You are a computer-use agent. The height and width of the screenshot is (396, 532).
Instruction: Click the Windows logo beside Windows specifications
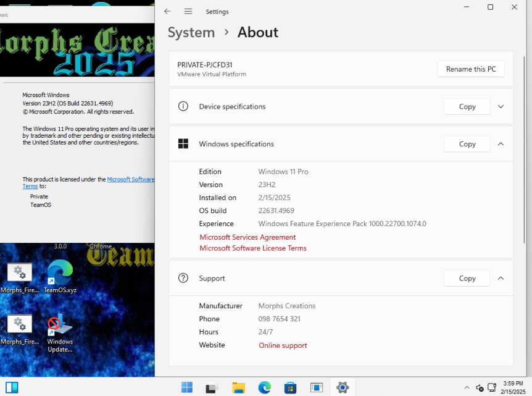(x=183, y=144)
